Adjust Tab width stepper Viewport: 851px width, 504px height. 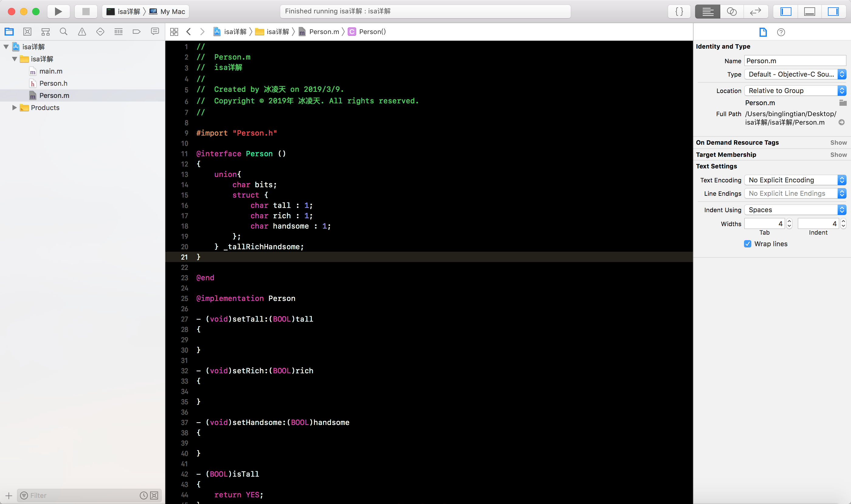click(789, 223)
